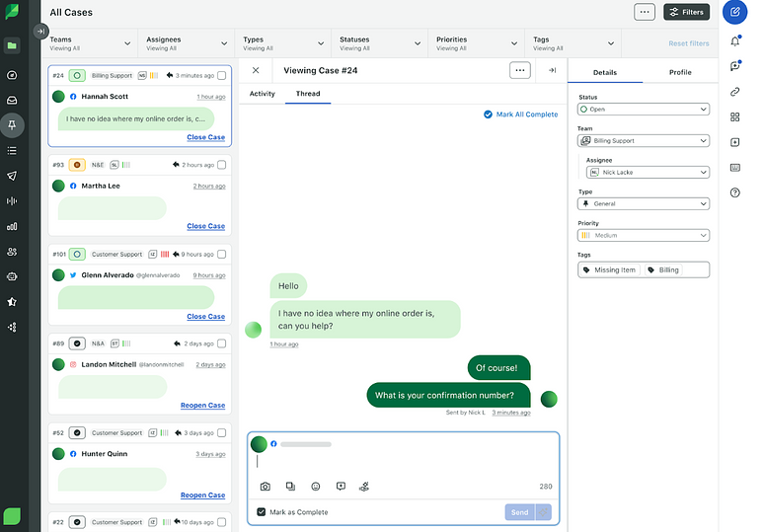764x532 pixels.
Task: Toggle the Mark as Complete checkbox
Action: [x=262, y=512]
